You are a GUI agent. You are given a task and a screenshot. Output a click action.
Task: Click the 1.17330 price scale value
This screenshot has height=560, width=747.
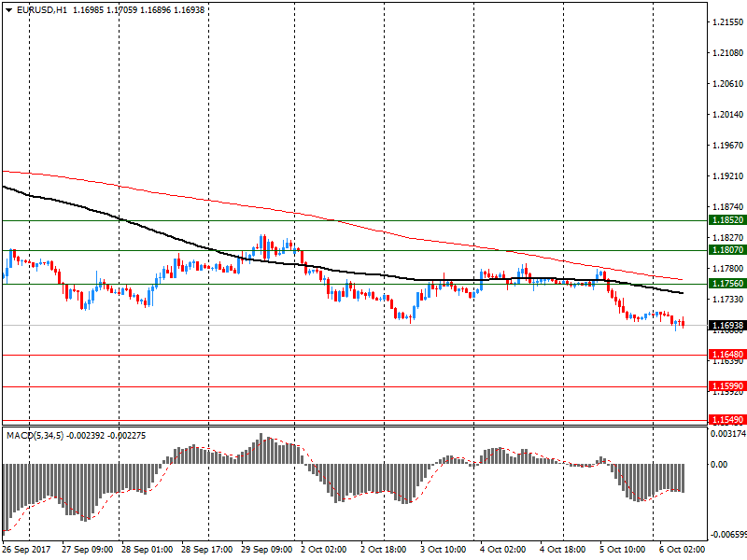(727, 299)
